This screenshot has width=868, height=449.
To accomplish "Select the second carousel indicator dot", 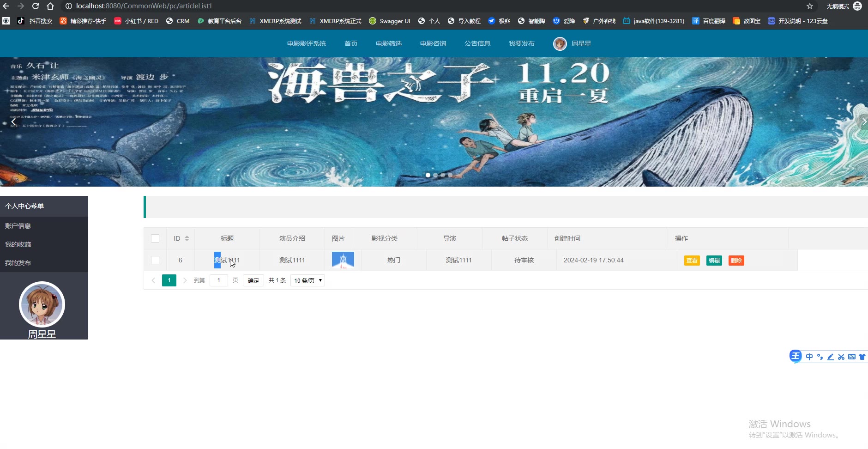I will click(x=435, y=175).
